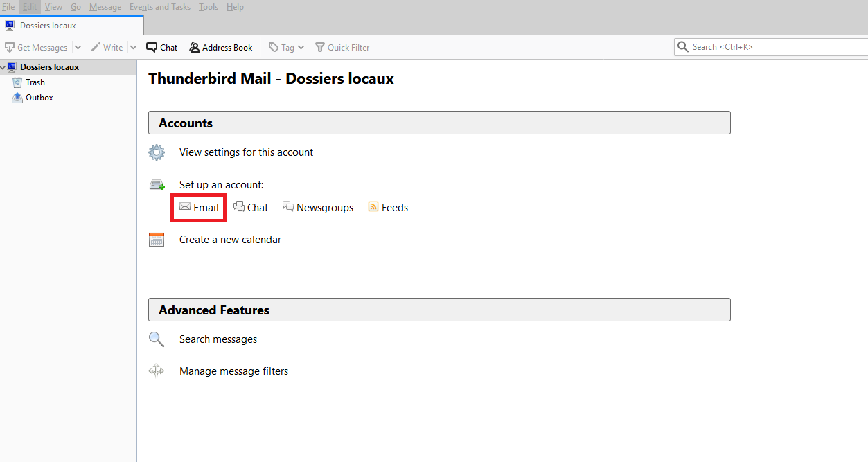868x462 pixels.
Task: Click the Trash folder bin icon
Action: [17, 82]
